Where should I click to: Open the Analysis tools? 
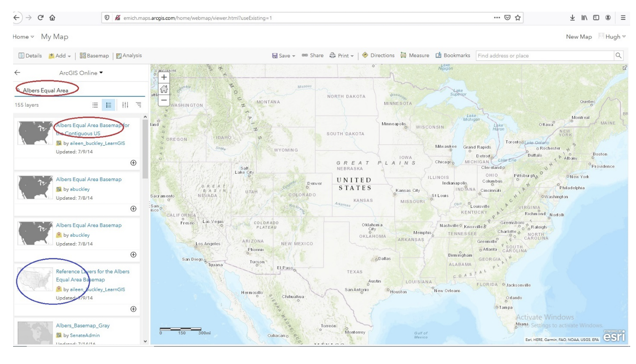[129, 56]
